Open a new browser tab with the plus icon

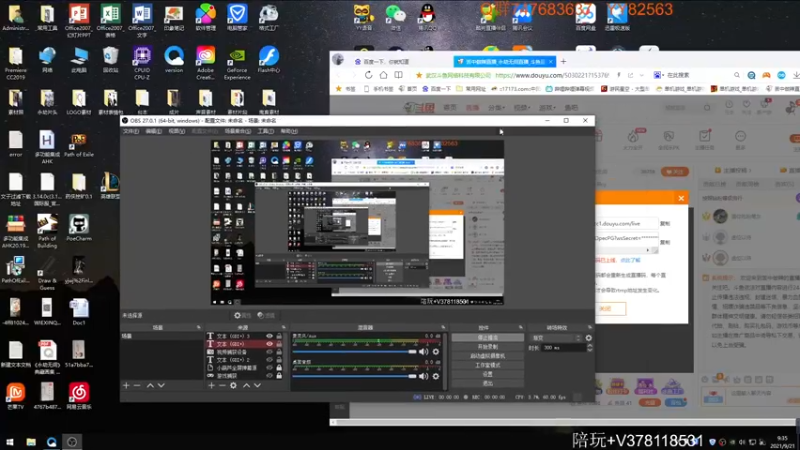(563, 62)
